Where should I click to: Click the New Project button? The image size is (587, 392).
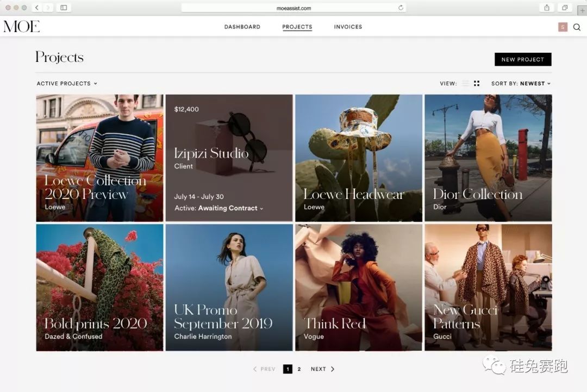pyautogui.click(x=523, y=59)
